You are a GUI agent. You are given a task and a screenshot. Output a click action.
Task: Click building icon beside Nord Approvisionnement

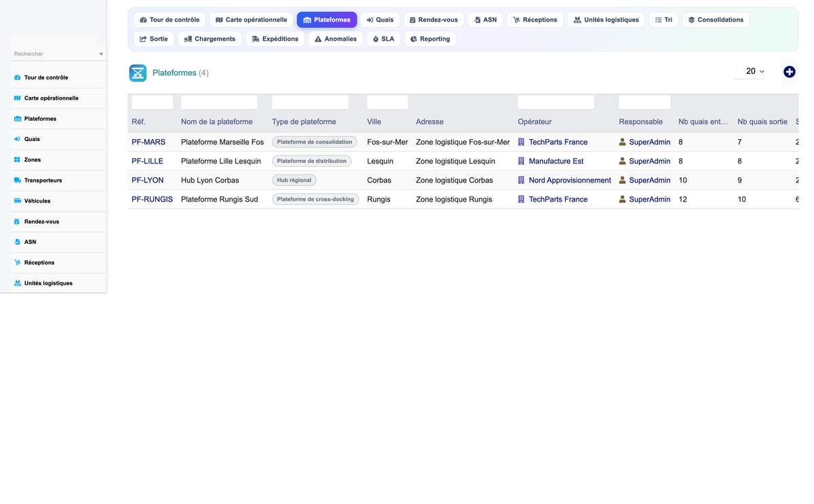[521, 180]
